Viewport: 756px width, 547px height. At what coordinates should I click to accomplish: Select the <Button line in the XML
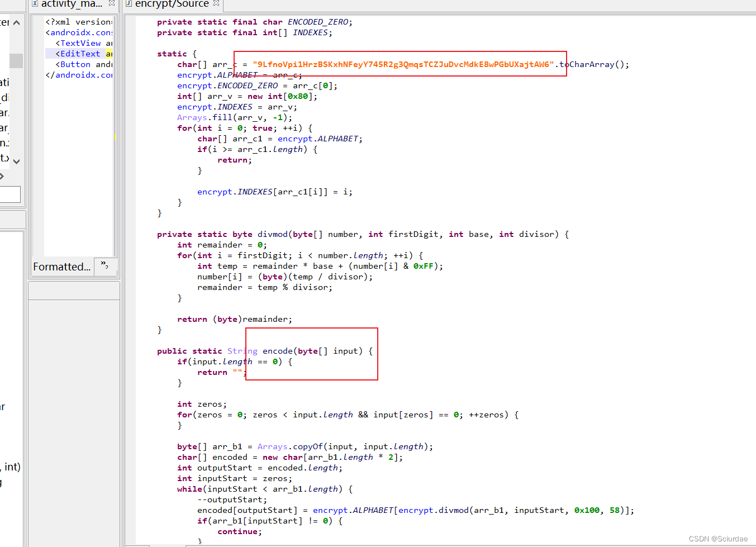[83, 64]
